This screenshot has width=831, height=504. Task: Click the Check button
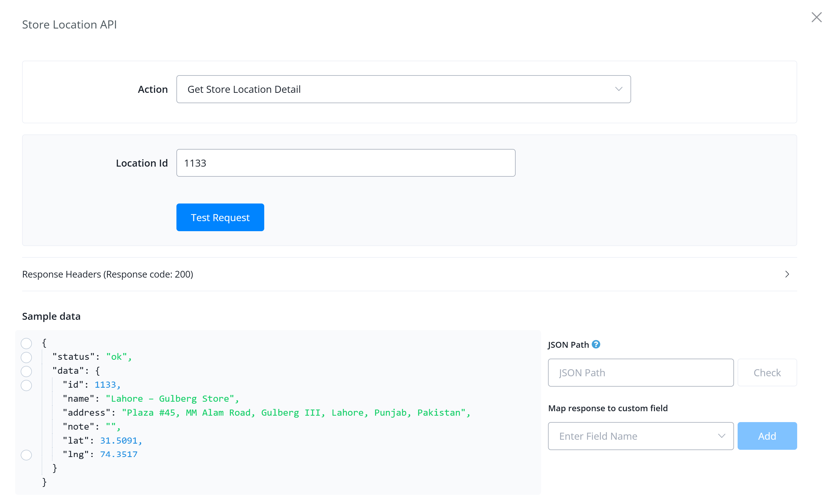(x=767, y=373)
